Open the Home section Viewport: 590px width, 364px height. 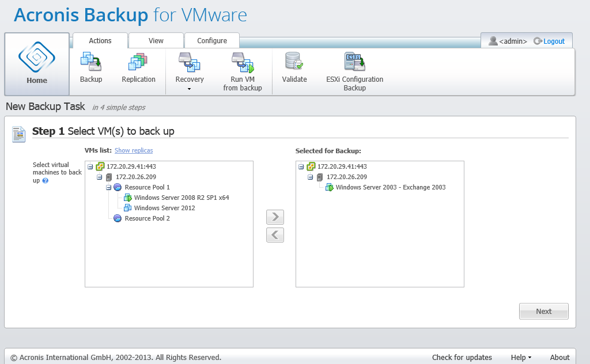click(x=37, y=64)
